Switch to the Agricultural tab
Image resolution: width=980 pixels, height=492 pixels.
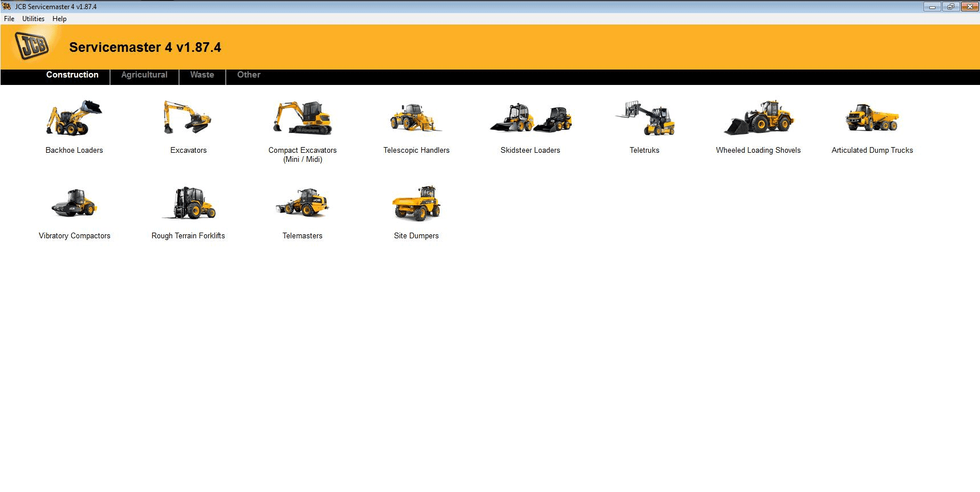[x=144, y=75]
